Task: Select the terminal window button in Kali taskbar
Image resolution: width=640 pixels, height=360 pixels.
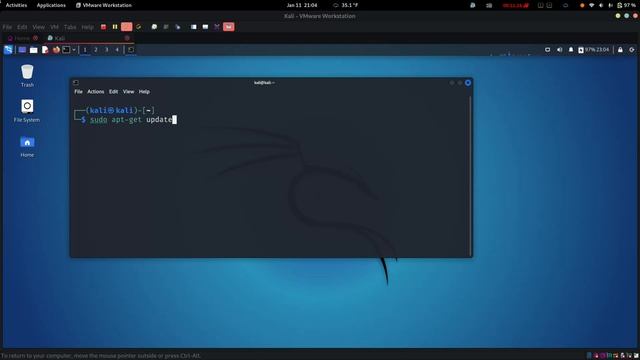Action: point(131,50)
